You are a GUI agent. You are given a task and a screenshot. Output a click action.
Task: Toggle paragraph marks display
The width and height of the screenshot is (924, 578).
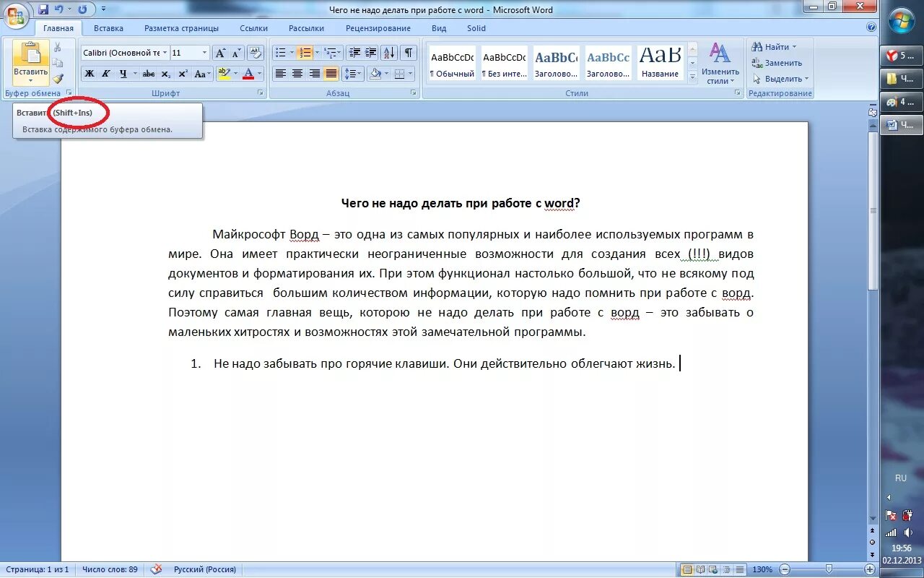pyautogui.click(x=409, y=53)
